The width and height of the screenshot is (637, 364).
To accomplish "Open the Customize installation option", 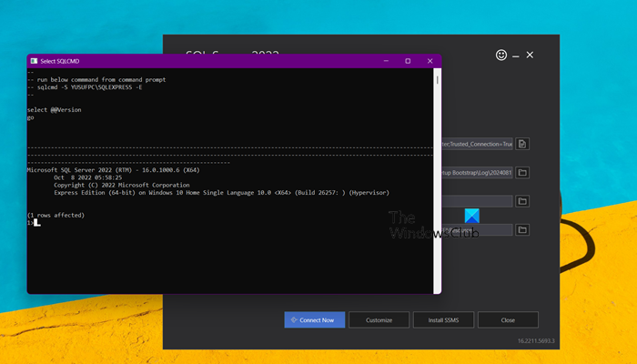I will (379, 320).
